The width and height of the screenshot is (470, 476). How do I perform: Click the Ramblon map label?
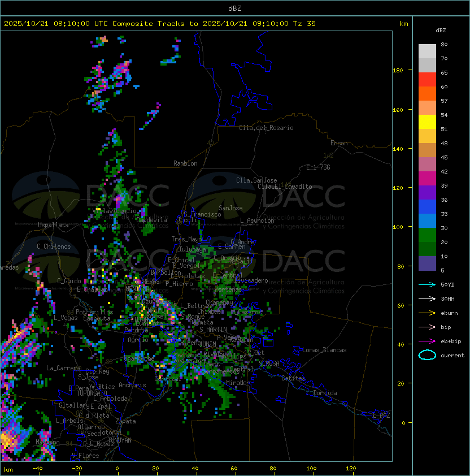coord(185,163)
